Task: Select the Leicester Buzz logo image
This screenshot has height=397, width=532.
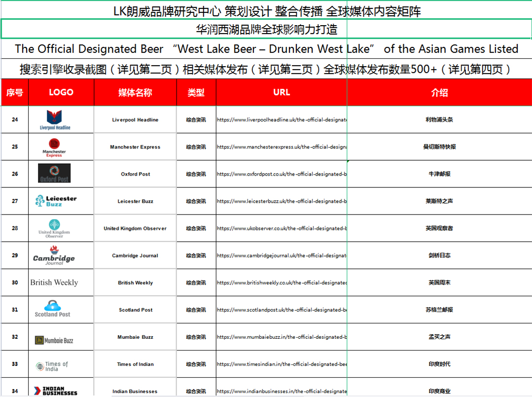Action: coord(56,201)
